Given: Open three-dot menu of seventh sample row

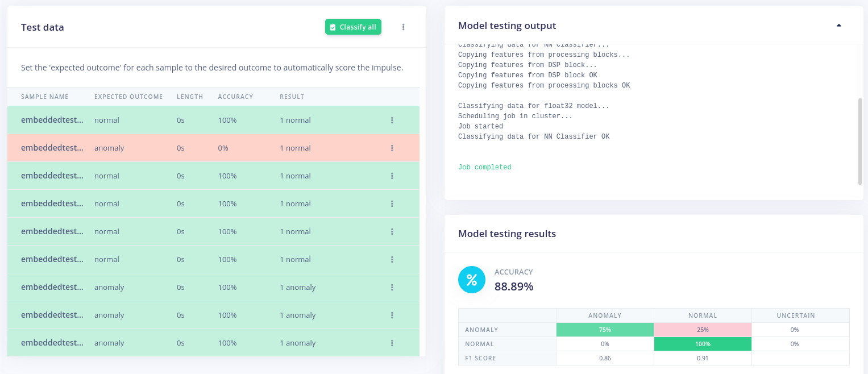Looking at the screenshot, I should [x=392, y=288].
